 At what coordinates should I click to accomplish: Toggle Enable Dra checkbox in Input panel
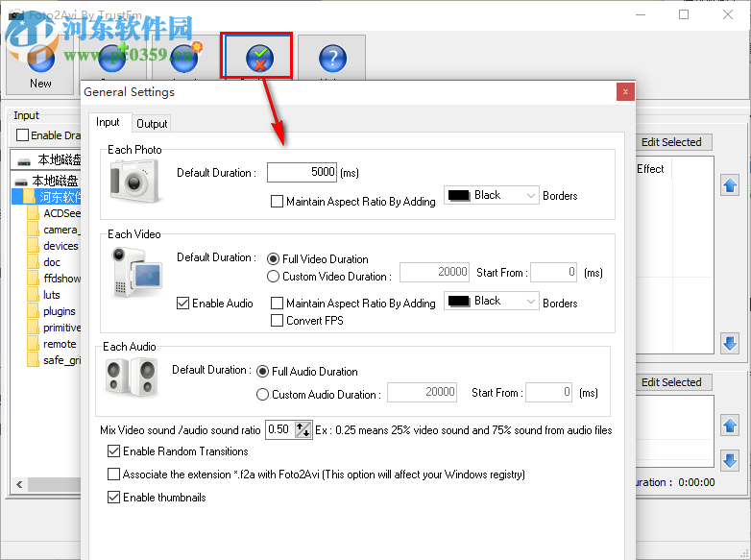[22, 135]
